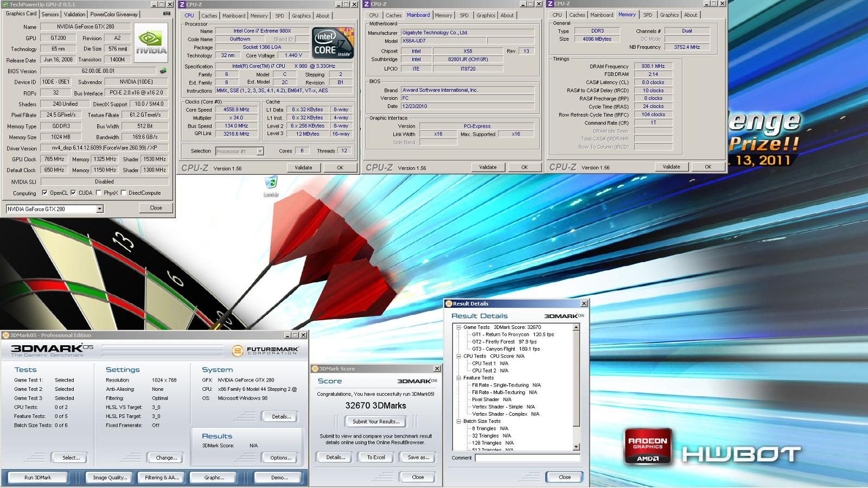Open the NVIDIA GeForce GTX 280 GPU dropdown

[x=99, y=209]
